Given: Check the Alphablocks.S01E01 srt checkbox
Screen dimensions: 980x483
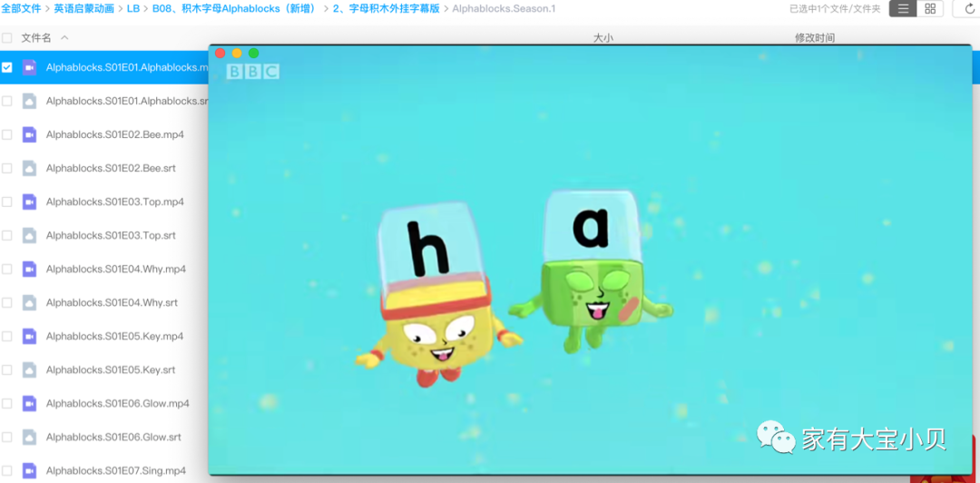Looking at the screenshot, I should [x=7, y=101].
